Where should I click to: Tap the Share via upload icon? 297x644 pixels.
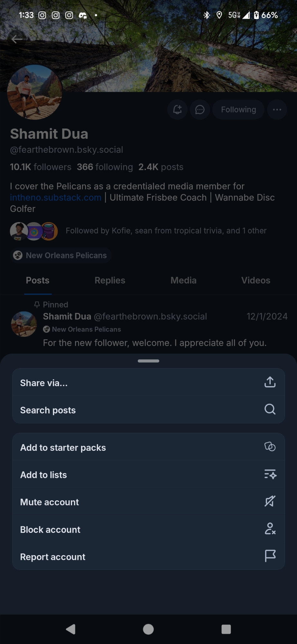tap(270, 382)
